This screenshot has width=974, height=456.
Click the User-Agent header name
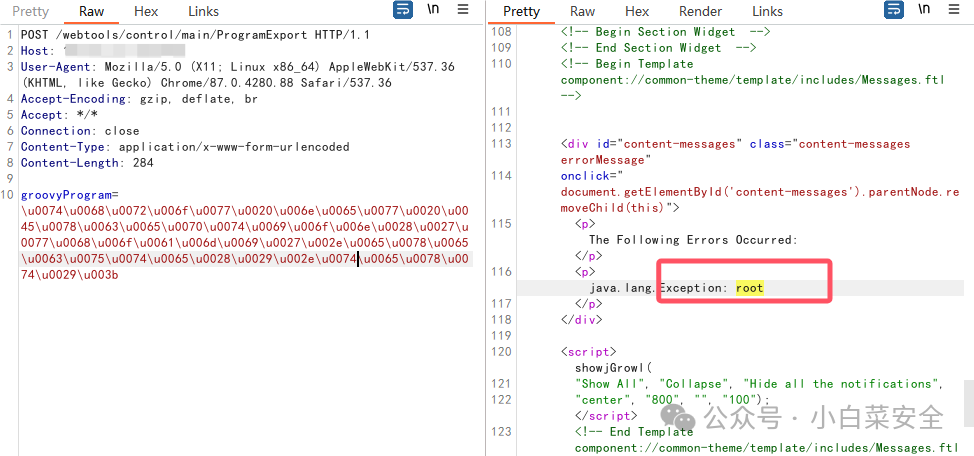coord(56,67)
